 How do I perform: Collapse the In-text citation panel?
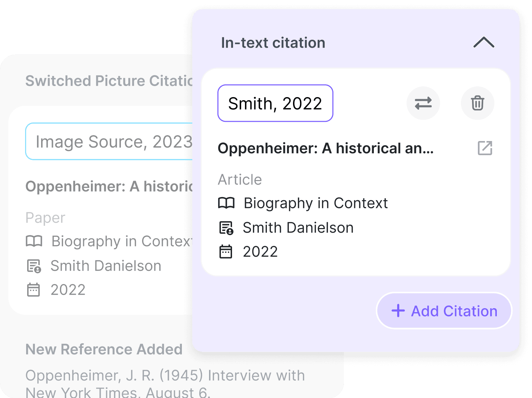(x=484, y=42)
